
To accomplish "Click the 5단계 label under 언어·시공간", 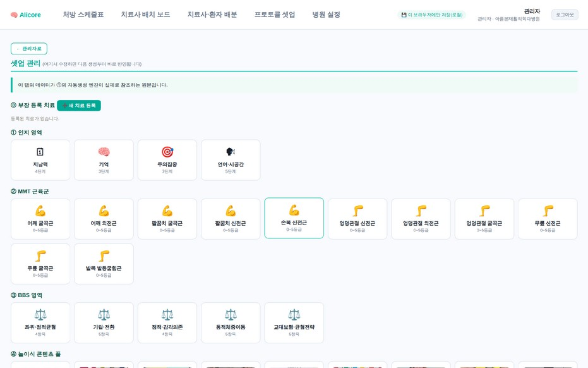I will pyautogui.click(x=231, y=171).
